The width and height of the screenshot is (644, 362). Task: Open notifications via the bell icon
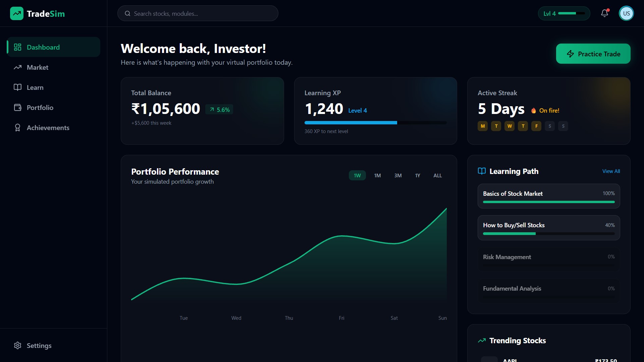click(604, 13)
